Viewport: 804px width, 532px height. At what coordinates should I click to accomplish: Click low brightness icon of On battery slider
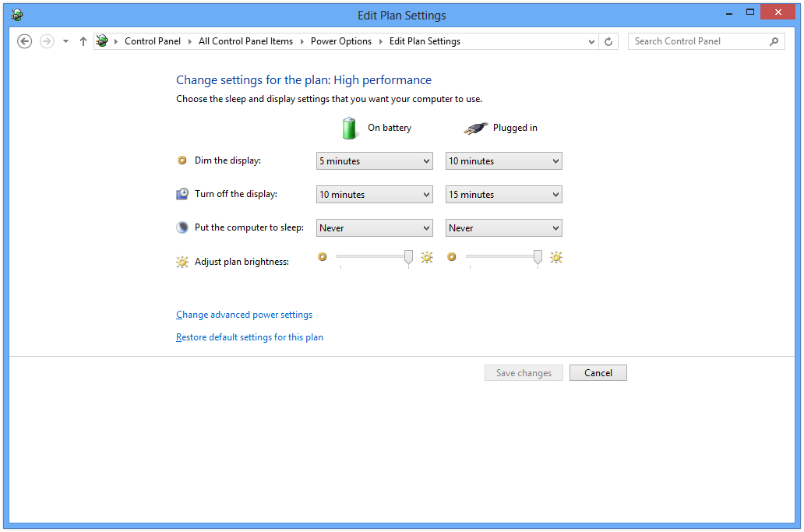coord(322,257)
